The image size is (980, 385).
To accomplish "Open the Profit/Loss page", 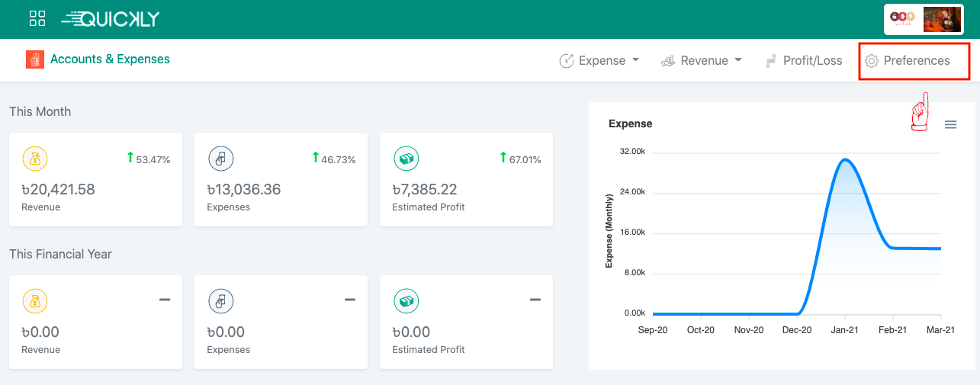I will tap(804, 61).
